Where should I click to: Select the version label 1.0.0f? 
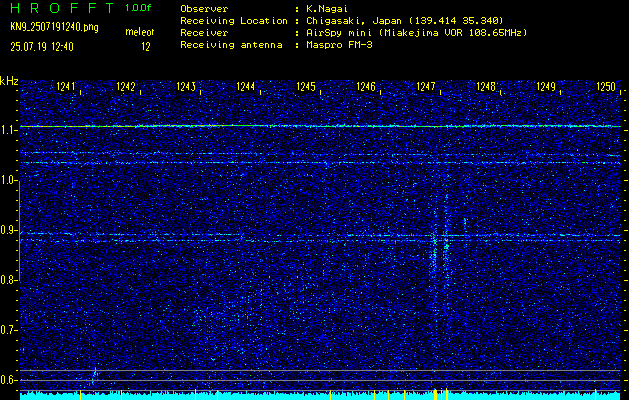point(138,8)
